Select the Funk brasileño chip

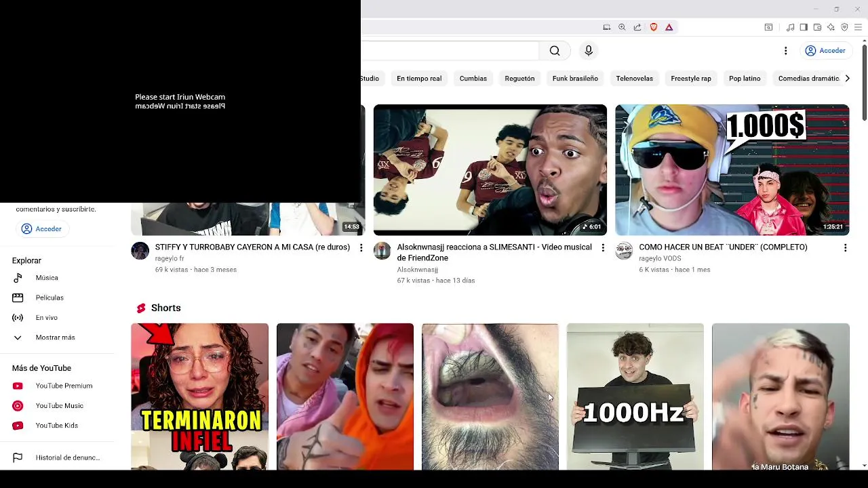click(x=575, y=79)
